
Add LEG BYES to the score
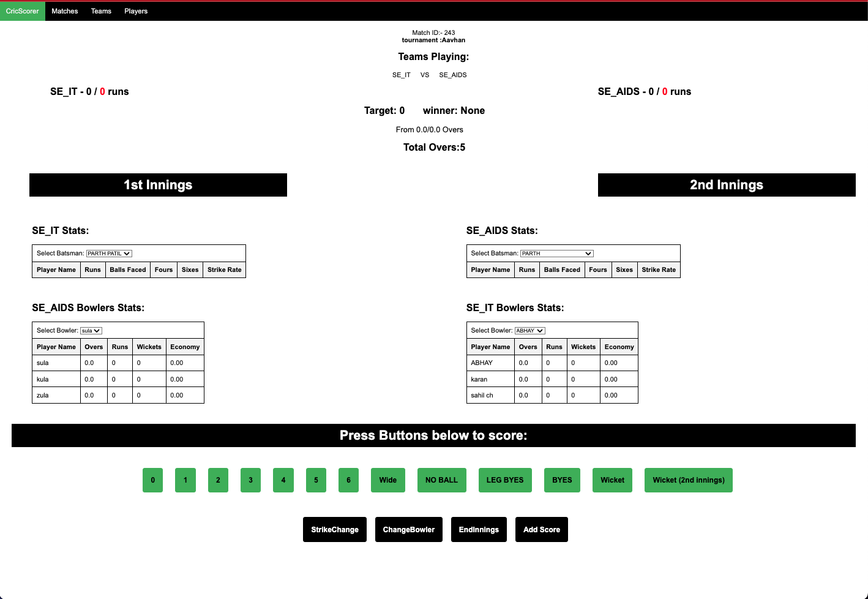coord(505,480)
